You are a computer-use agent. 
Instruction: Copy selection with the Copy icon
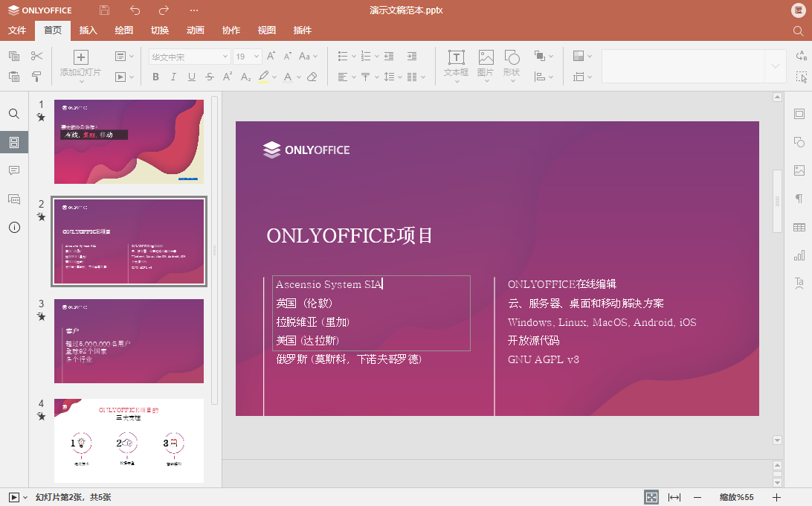tap(14, 56)
